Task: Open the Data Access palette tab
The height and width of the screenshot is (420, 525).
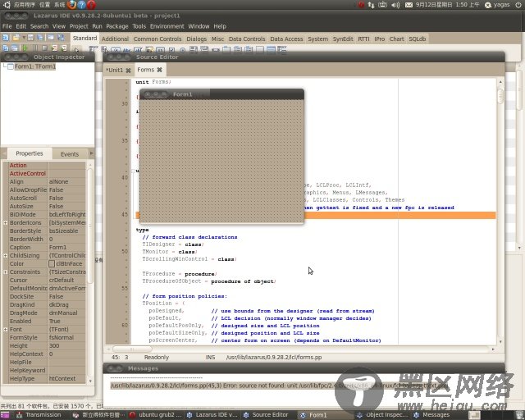Action: pyautogui.click(x=286, y=39)
